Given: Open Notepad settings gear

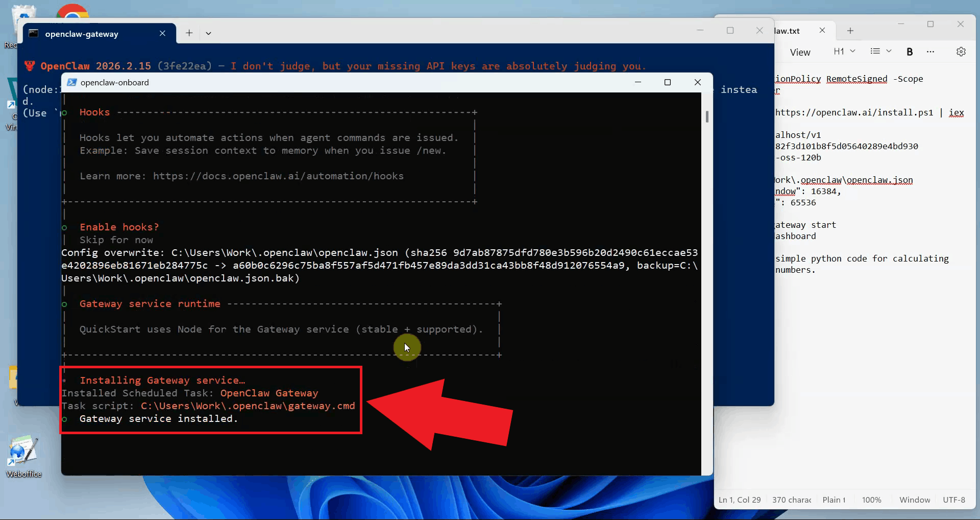Looking at the screenshot, I should click(961, 52).
